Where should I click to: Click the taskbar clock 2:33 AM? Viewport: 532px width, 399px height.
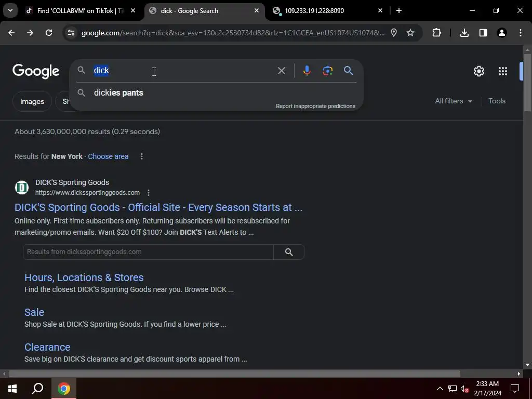[487, 389]
